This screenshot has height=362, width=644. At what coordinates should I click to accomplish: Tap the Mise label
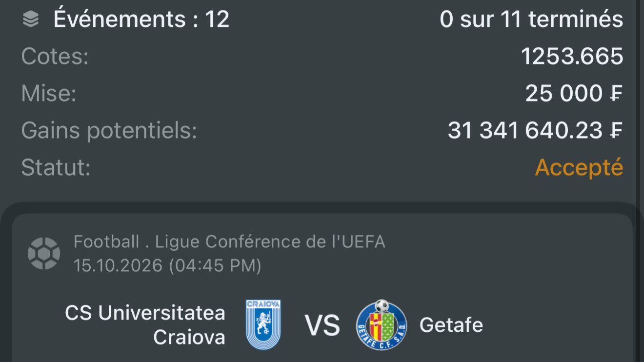click(49, 93)
